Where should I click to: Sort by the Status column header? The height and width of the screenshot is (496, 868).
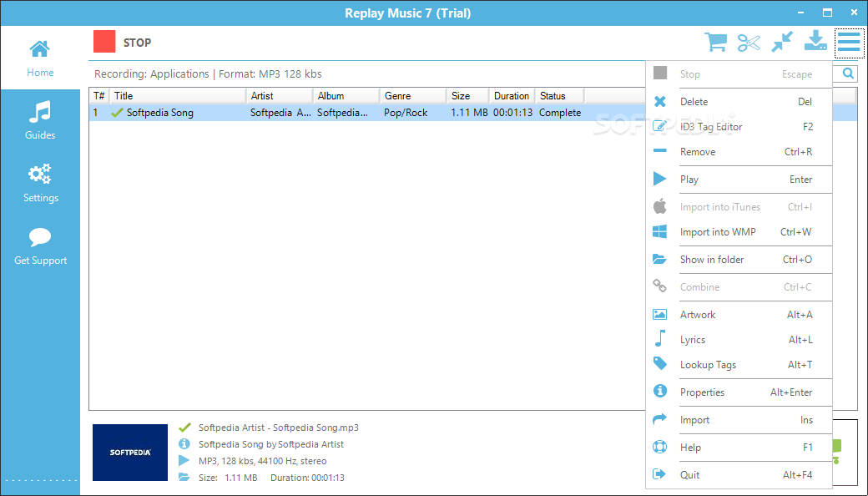click(x=560, y=96)
